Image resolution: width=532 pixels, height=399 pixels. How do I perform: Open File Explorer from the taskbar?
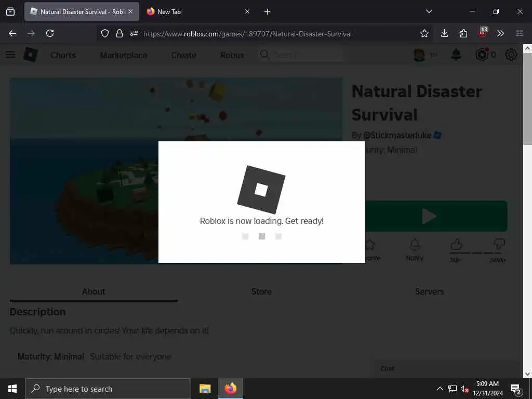pos(205,389)
